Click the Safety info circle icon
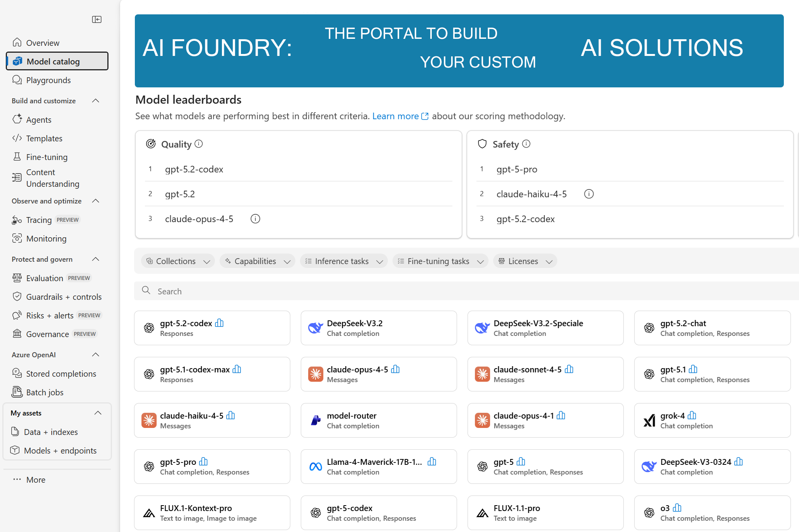This screenshot has height=532, width=799. pos(526,144)
